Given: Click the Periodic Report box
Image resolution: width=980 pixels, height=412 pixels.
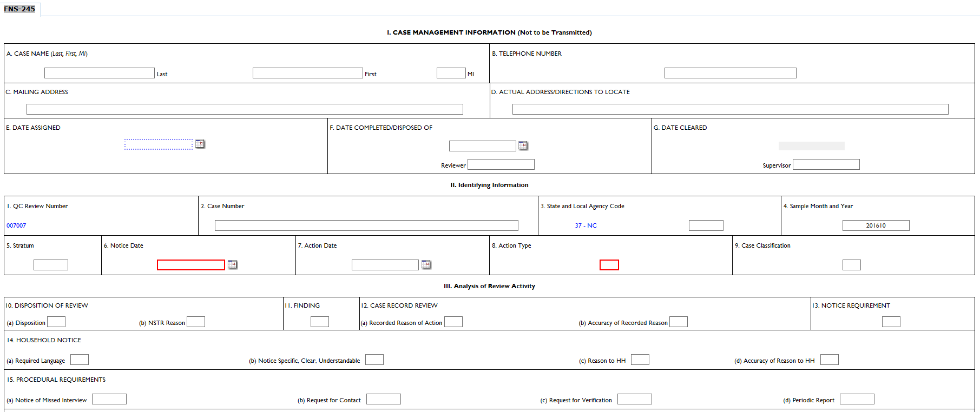Looking at the screenshot, I should [857, 399].
